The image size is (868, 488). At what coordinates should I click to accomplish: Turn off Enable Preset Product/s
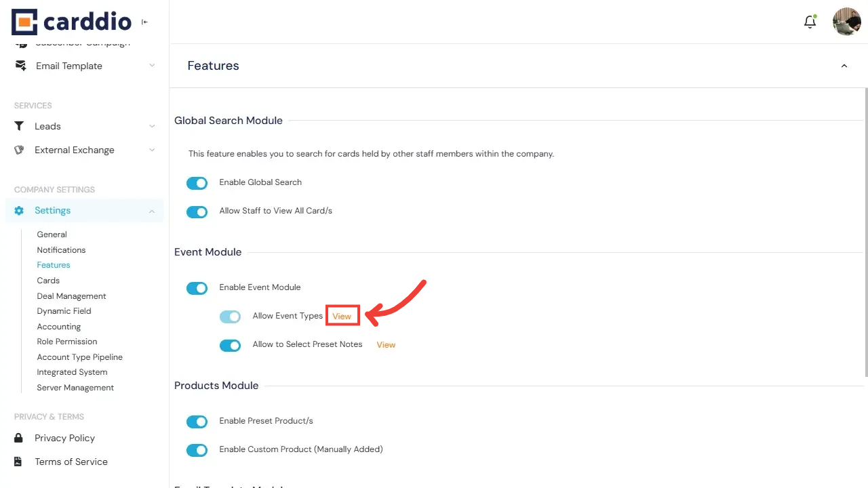point(197,422)
